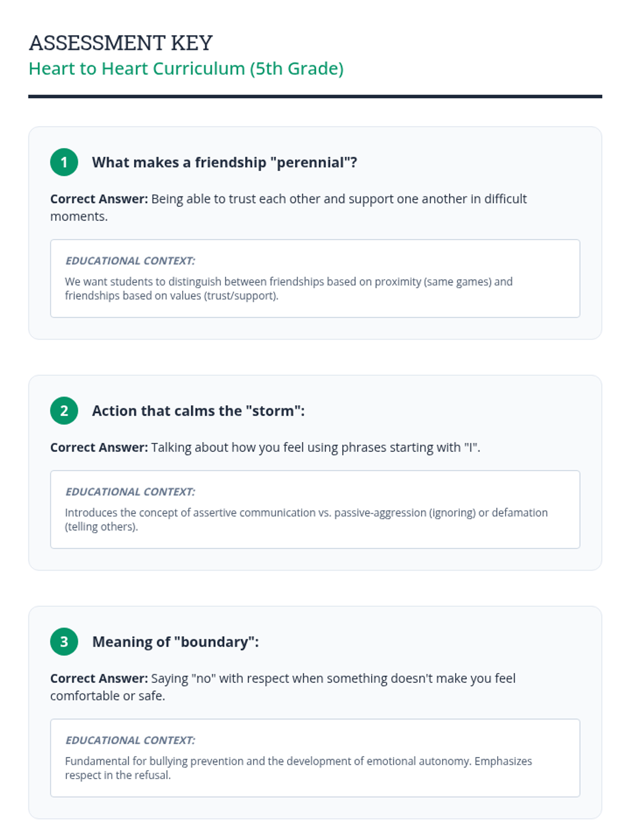
Task: Click the green number 2 badge
Action: coord(64,411)
